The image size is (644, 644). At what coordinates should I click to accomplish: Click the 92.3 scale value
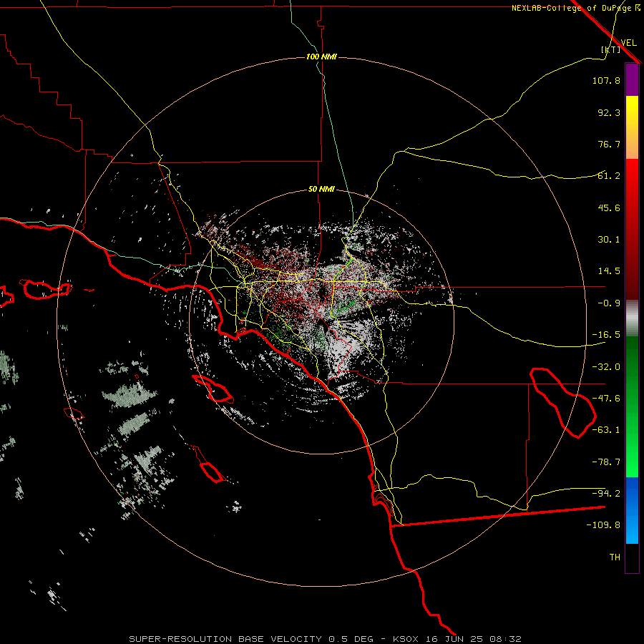(609, 112)
